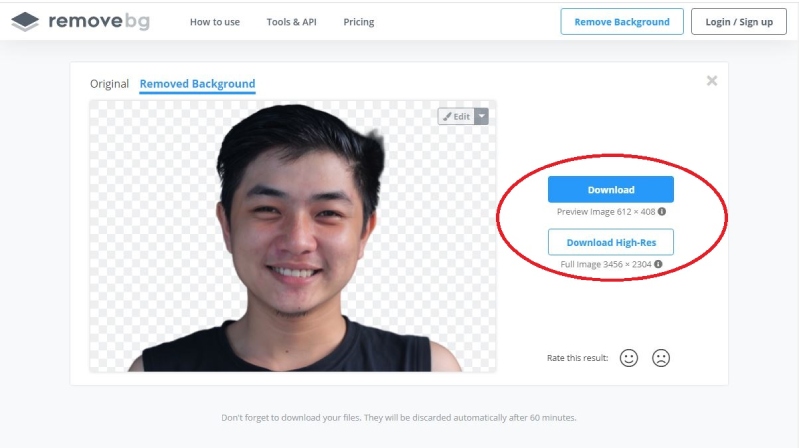Screen dimensions: 799x448
Task: Download the preview image
Action: 610,190
